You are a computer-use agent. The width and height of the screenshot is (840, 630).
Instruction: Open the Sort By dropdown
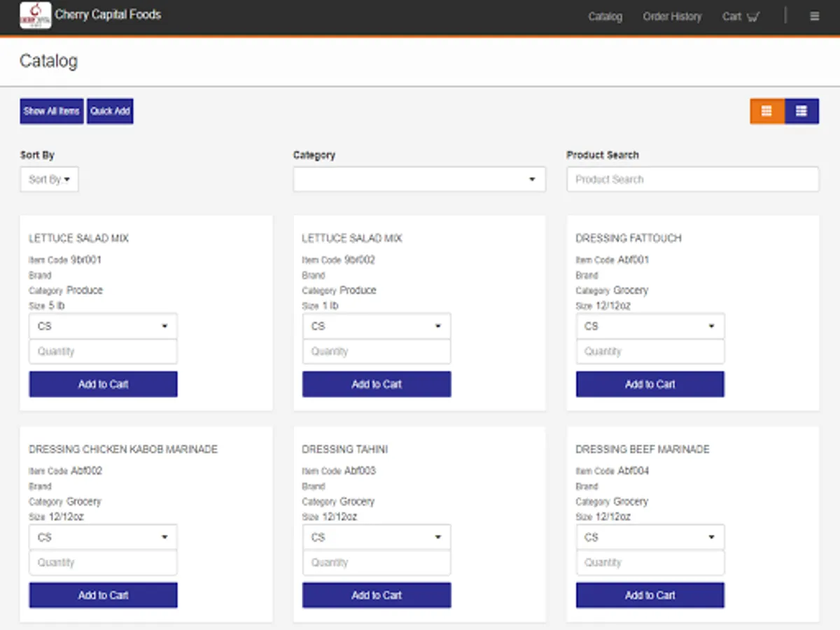click(49, 179)
